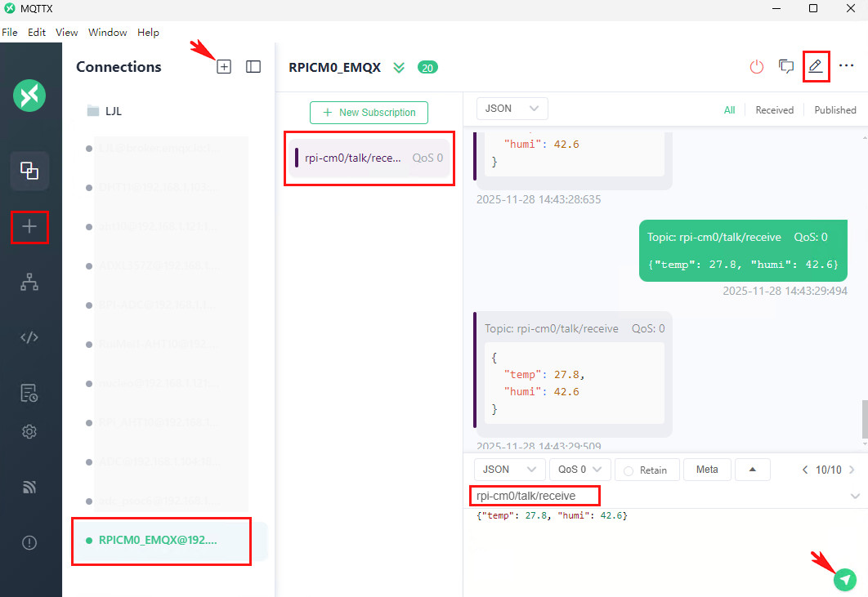Go to the previous payload history entry

click(x=805, y=470)
